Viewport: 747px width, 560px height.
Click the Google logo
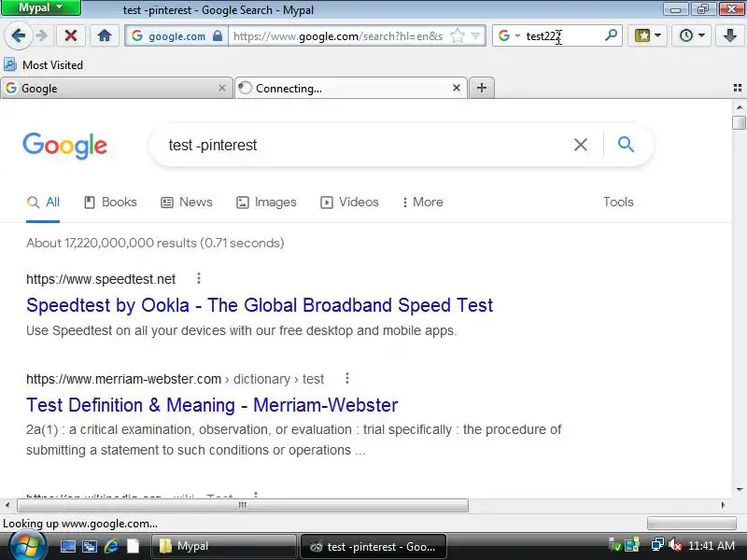point(64,146)
